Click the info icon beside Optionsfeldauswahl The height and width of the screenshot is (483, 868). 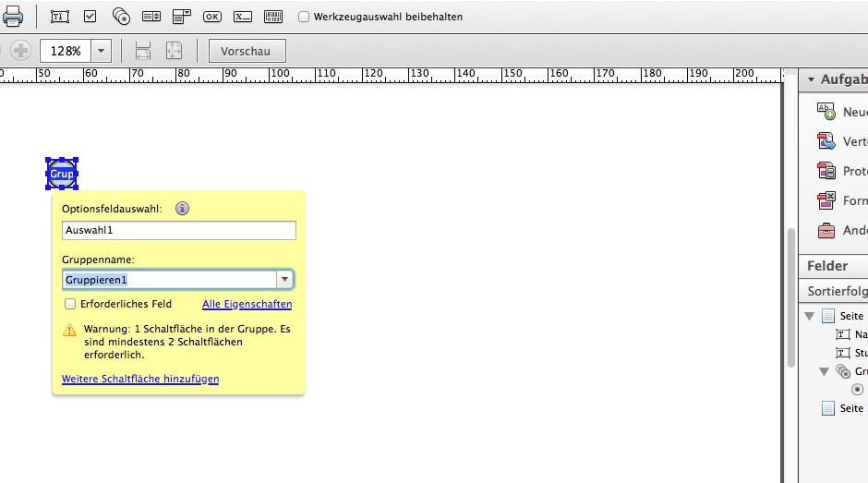182,209
